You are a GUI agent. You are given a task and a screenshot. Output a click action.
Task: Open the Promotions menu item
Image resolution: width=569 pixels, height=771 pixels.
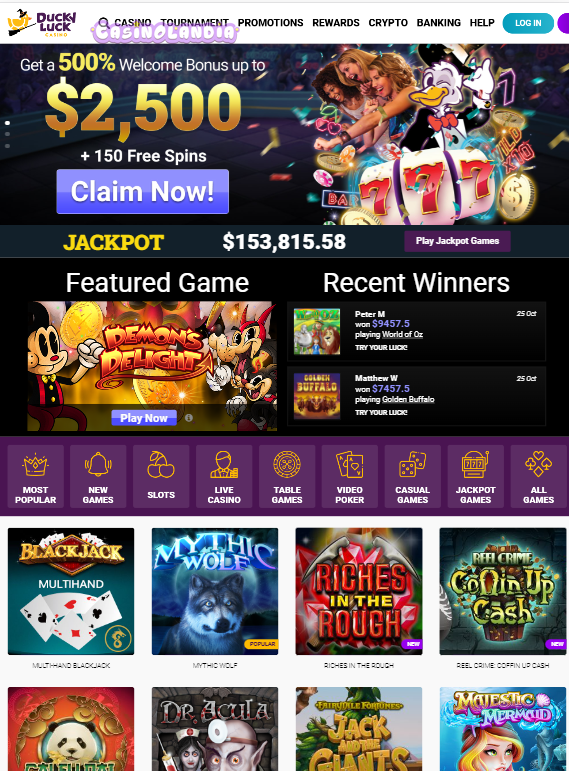270,23
